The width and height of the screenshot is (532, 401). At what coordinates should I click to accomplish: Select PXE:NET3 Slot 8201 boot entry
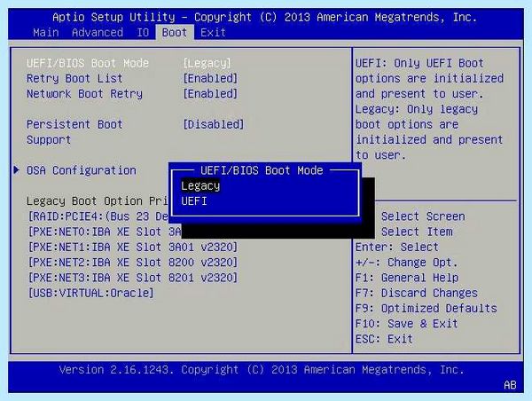(133, 278)
